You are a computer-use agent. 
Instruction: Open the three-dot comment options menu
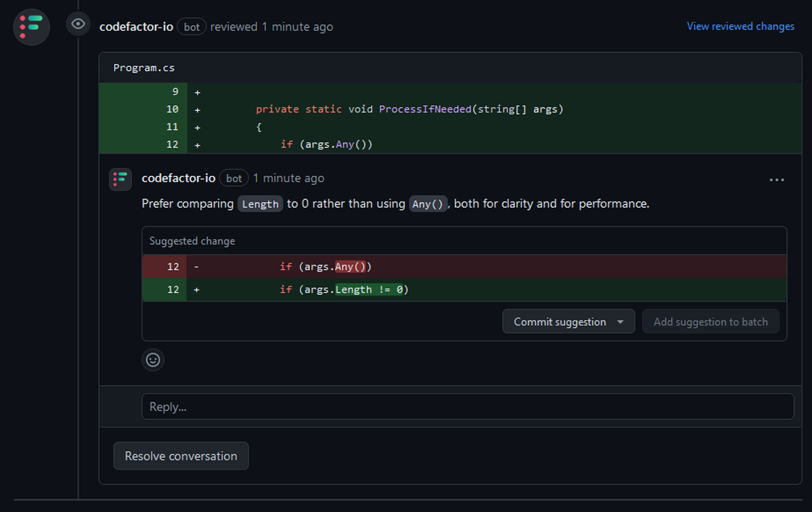point(777,180)
